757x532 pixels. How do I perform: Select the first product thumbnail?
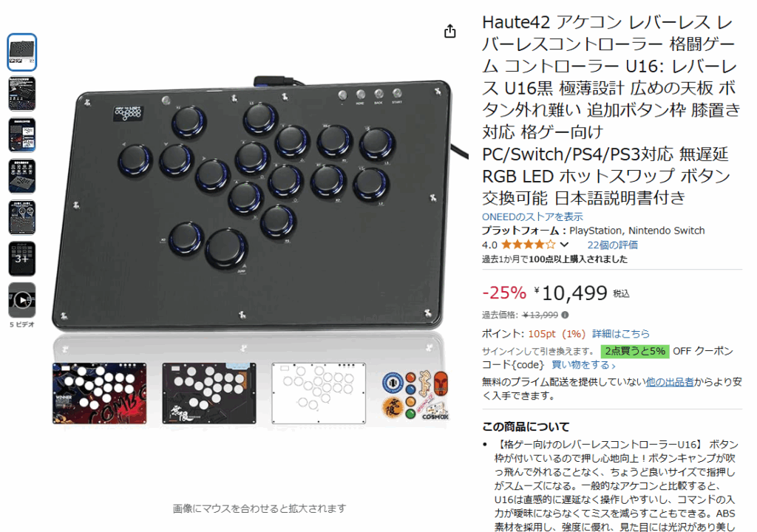pyautogui.click(x=22, y=52)
